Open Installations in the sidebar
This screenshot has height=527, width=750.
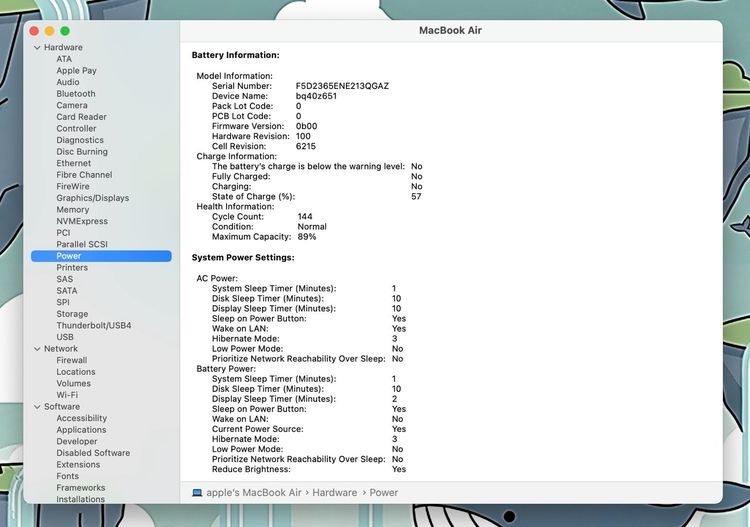[x=80, y=499]
